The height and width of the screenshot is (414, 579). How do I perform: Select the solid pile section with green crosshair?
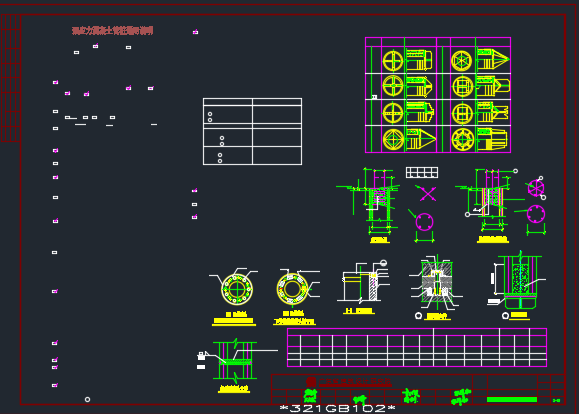click(237, 289)
